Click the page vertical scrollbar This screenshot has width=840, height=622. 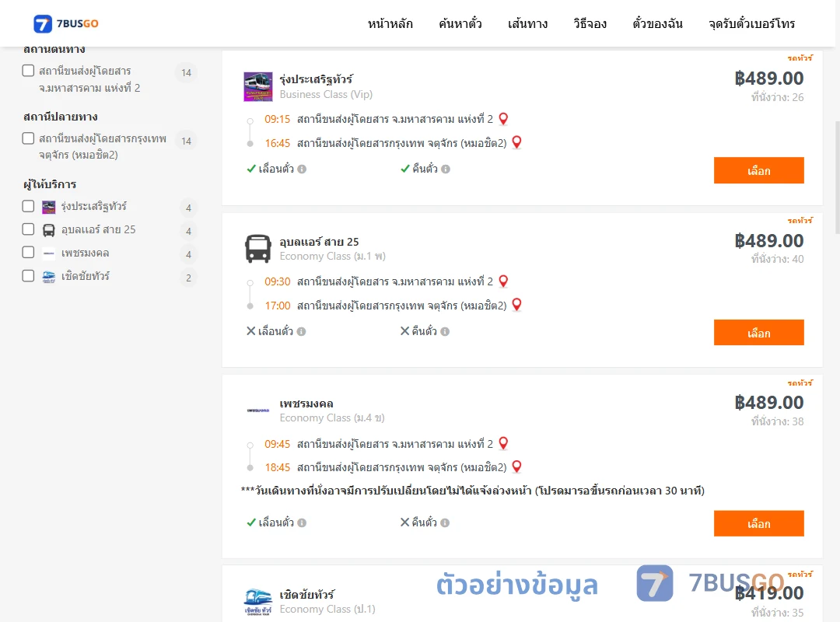(837, 178)
